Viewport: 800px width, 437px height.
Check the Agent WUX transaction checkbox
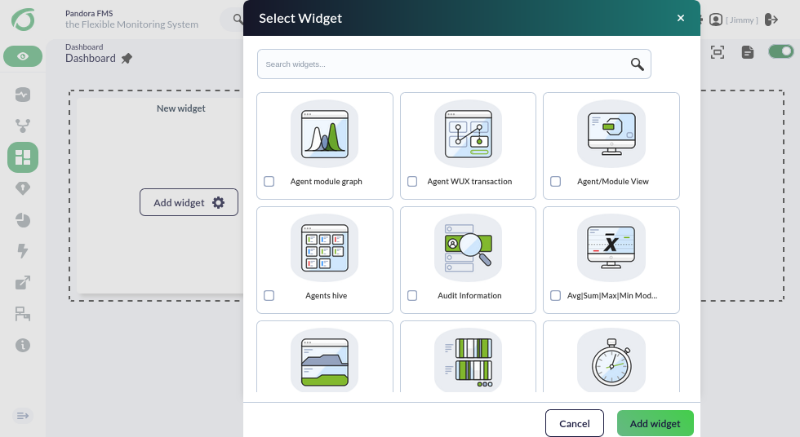[412, 181]
